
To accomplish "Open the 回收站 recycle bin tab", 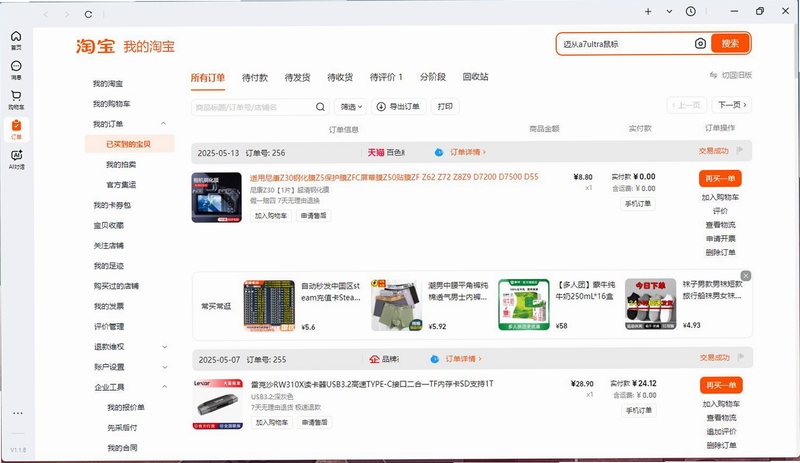I will pyautogui.click(x=476, y=77).
